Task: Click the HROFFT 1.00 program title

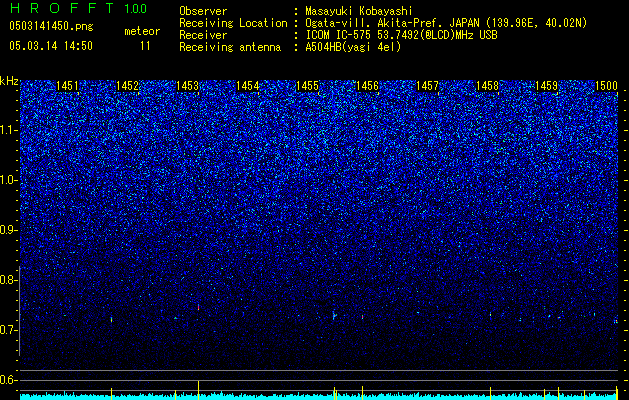Action: pyautogui.click(x=78, y=8)
